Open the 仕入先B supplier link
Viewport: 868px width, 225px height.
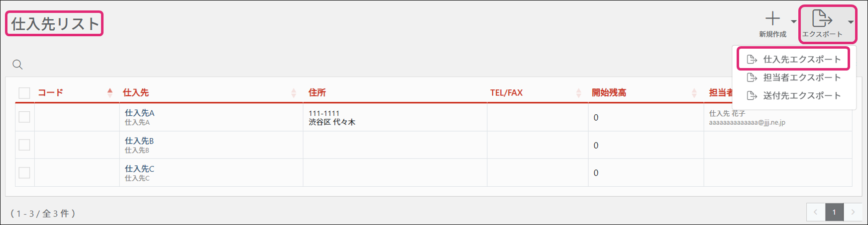coord(139,141)
